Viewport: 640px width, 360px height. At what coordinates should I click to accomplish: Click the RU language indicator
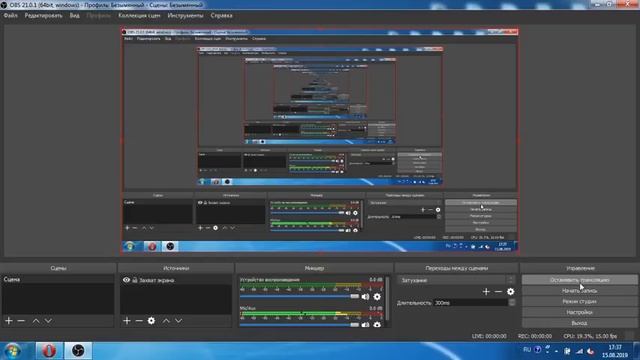pyautogui.click(x=527, y=350)
